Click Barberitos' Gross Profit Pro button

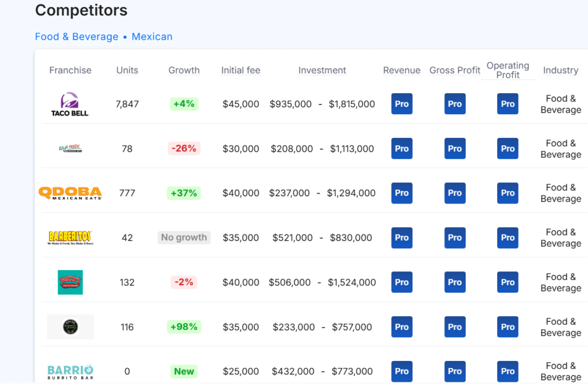[x=455, y=237]
